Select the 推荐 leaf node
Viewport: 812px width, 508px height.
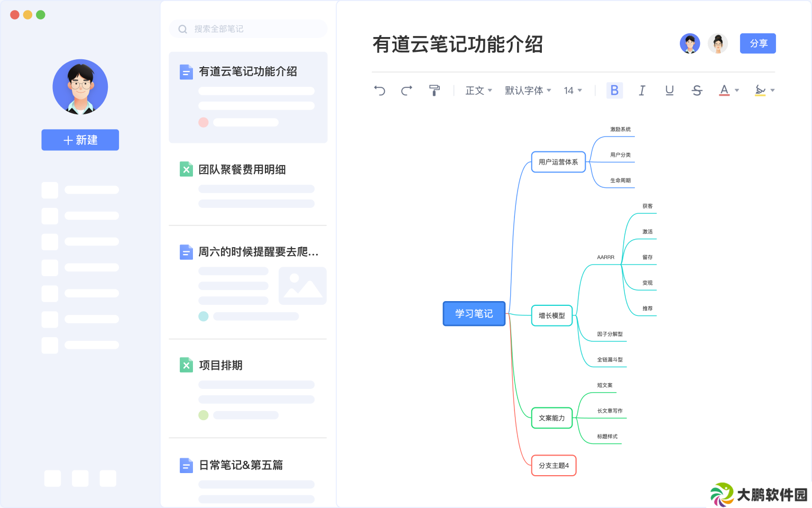click(648, 309)
